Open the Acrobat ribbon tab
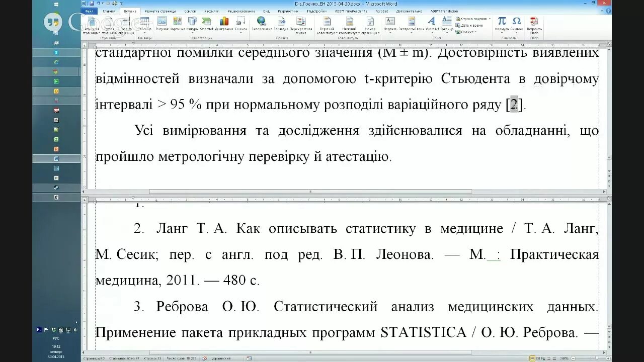The width and height of the screenshot is (644, 362). [x=381, y=11]
